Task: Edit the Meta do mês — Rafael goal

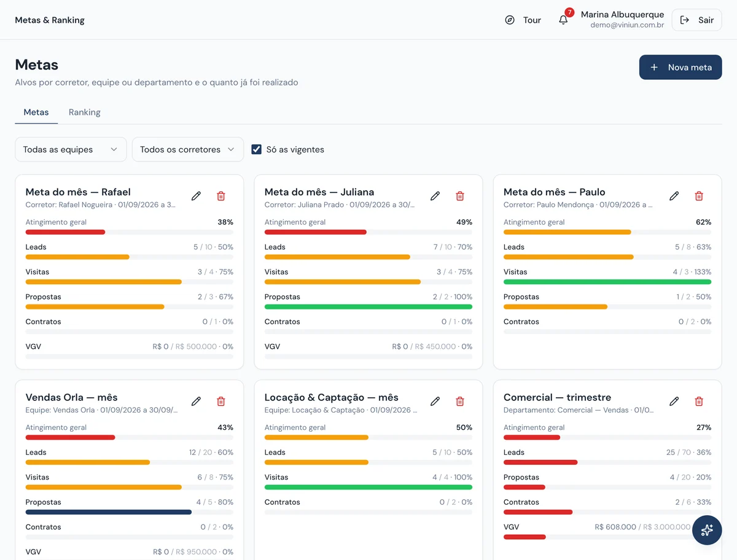Action: 196,196
